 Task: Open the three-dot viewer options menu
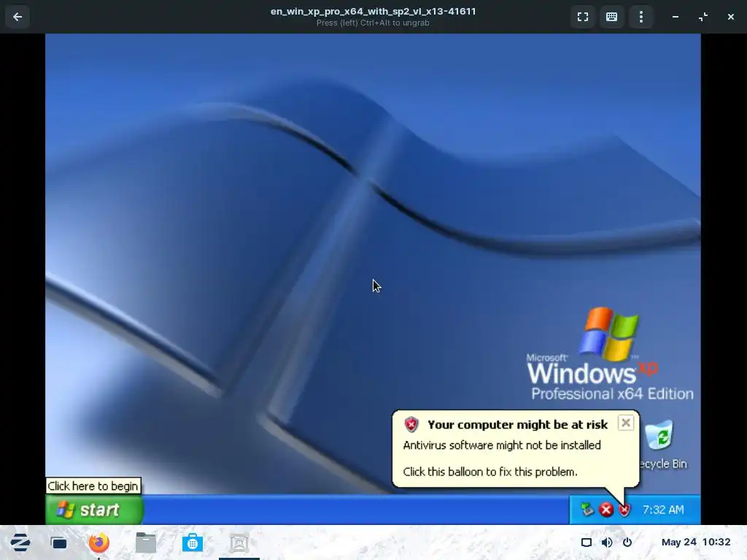coord(641,17)
